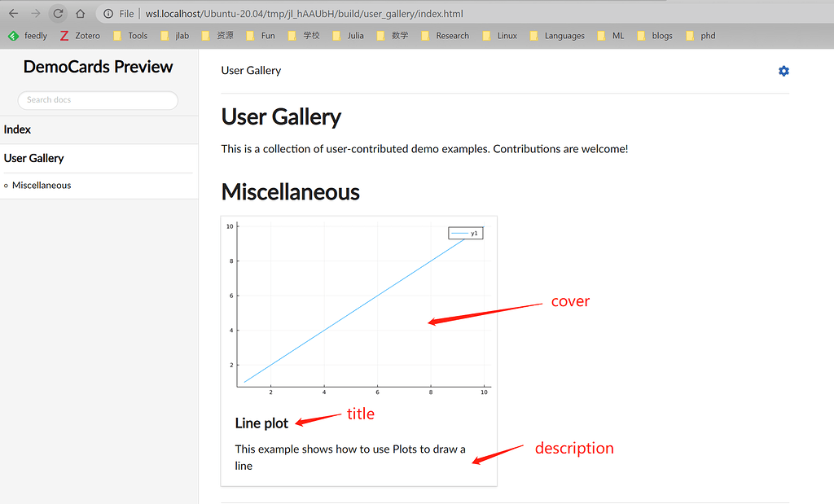The width and height of the screenshot is (834, 504).
Task: Click the line plot cover thumbnail
Action: (x=358, y=305)
